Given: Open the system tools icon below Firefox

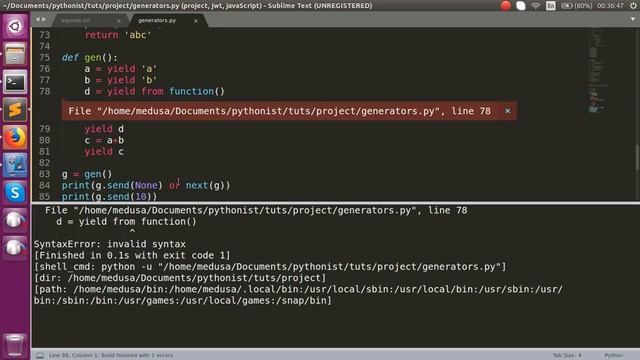Looking at the screenshot, I should coord(15,165).
